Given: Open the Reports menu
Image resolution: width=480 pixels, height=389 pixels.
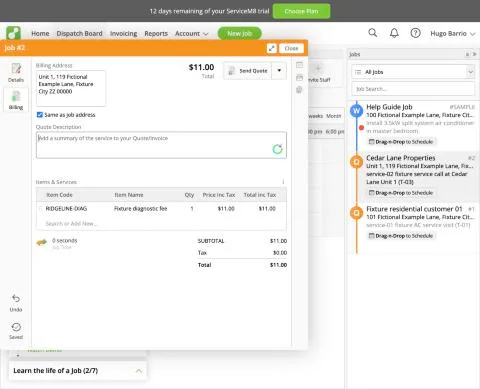Looking at the screenshot, I should pos(156,34).
